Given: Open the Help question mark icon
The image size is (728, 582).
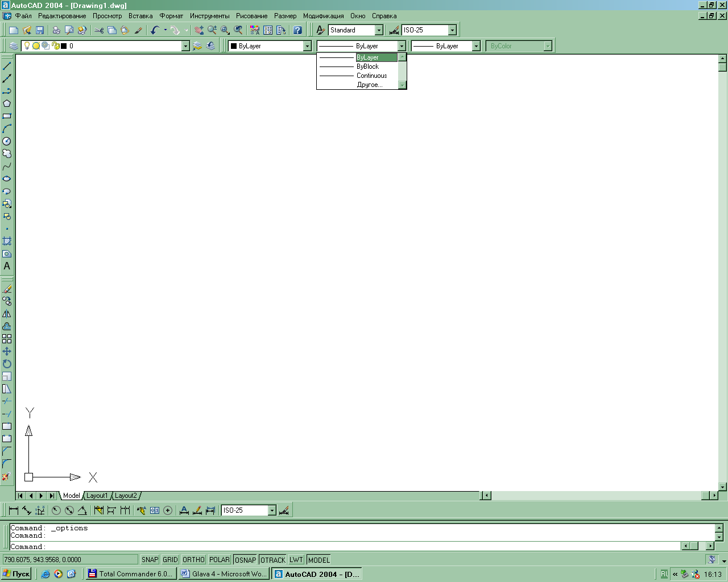Looking at the screenshot, I should pyautogui.click(x=297, y=30).
